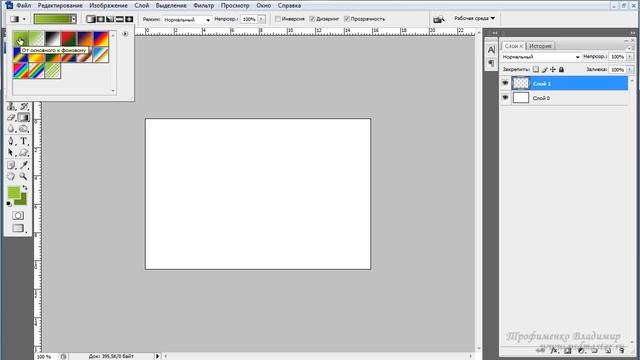640x360 pixels.
Task: Select the Custom Shape tool
Action: (x=24, y=153)
